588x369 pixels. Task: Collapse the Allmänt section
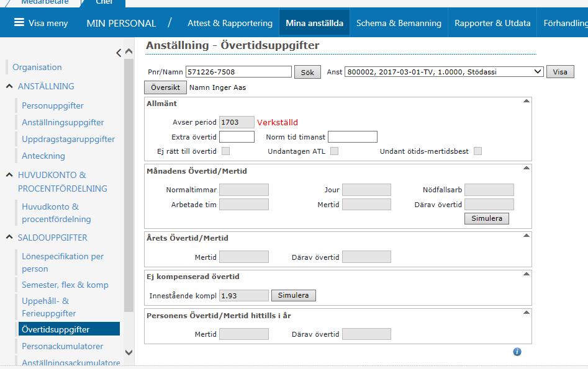527,101
